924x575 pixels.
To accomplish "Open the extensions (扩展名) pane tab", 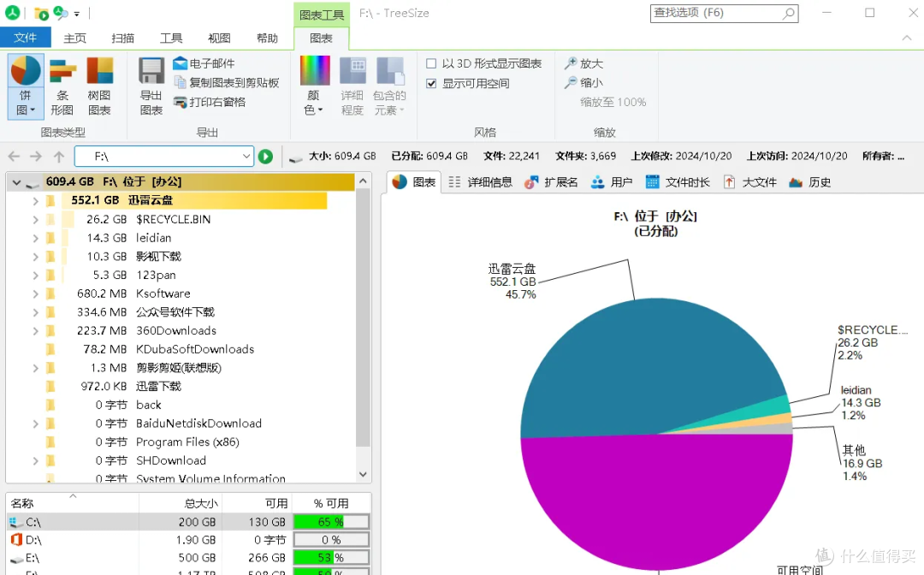I will point(552,182).
